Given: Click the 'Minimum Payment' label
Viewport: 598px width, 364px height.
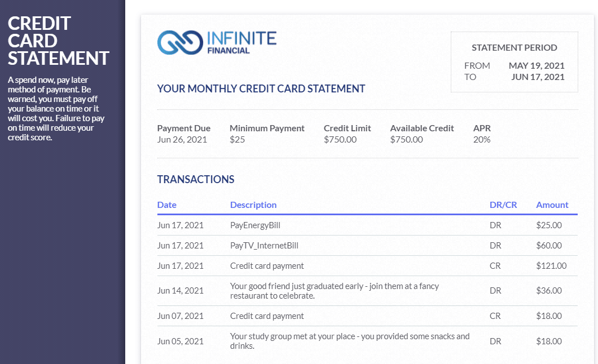Looking at the screenshot, I should [x=267, y=128].
